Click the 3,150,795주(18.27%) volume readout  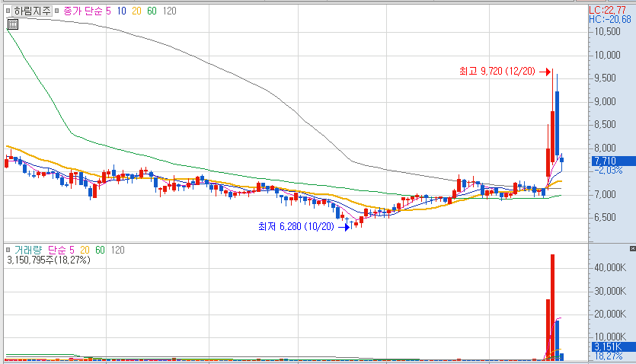tap(49, 260)
